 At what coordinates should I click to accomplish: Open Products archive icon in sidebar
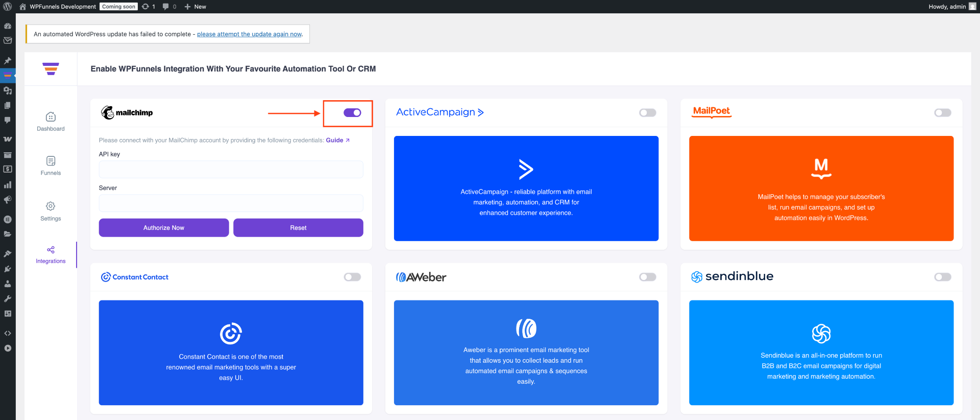point(8,155)
